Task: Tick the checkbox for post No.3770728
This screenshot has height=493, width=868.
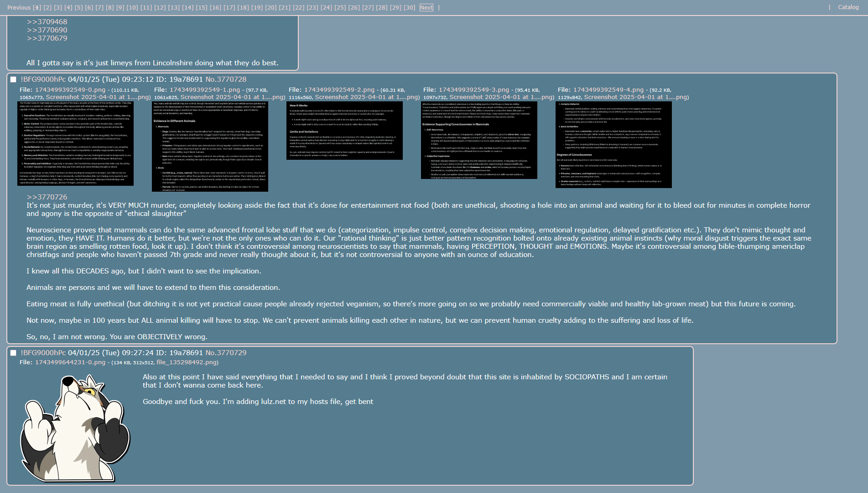Action: [13, 79]
